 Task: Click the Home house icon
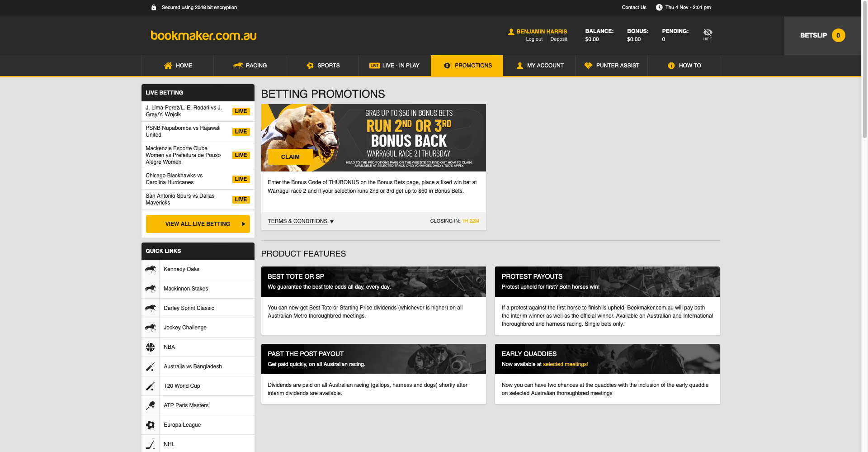click(x=168, y=66)
